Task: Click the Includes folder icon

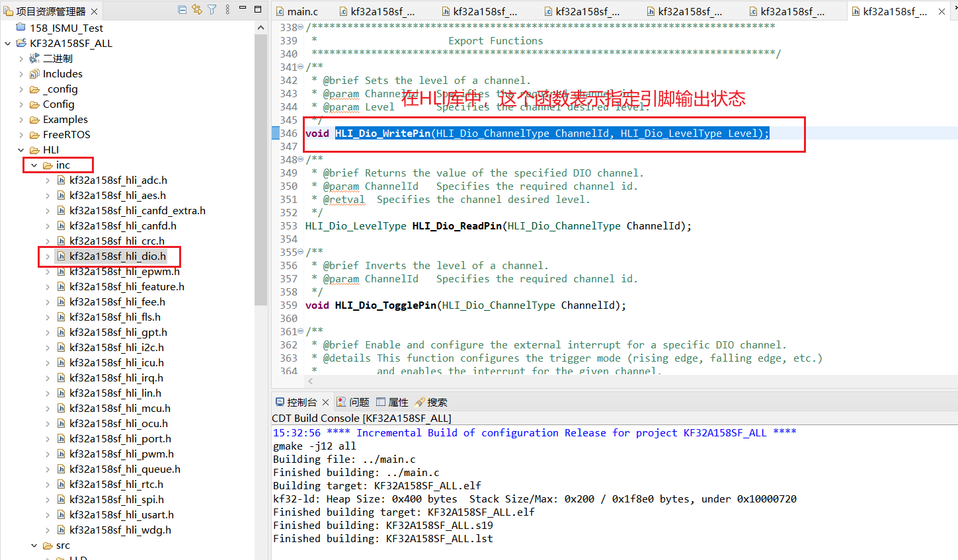Action: [x=34, y=73]
